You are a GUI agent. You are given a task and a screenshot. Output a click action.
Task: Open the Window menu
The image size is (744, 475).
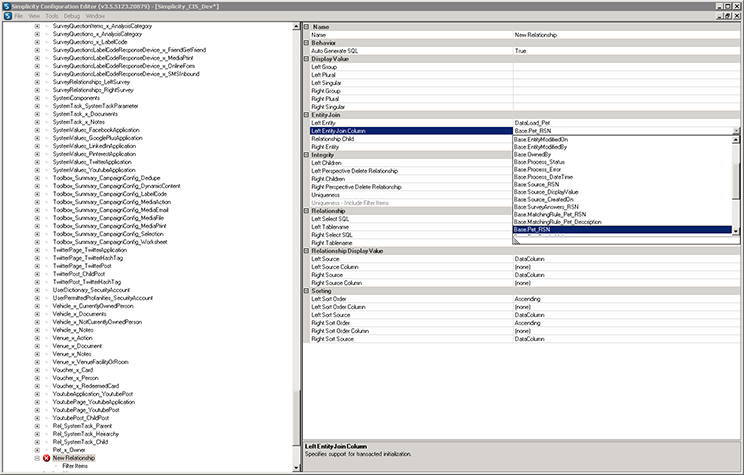[x=95, y=16]
